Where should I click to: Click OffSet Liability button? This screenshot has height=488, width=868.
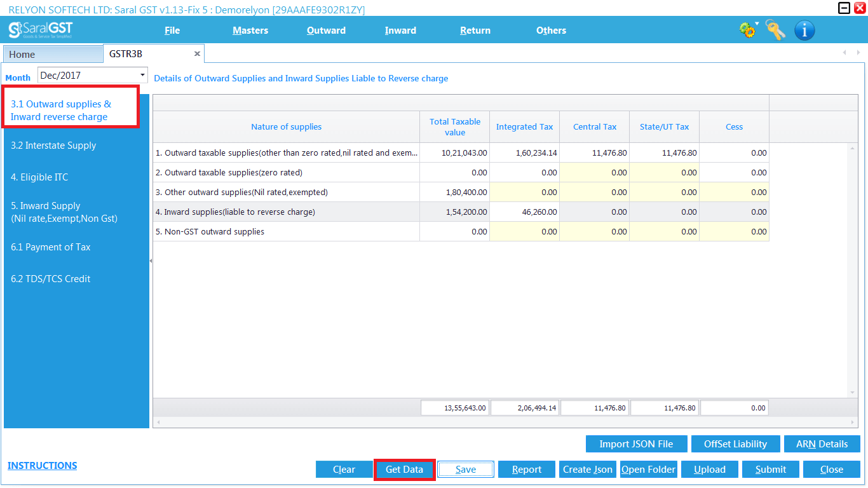[x=735, y=444]
